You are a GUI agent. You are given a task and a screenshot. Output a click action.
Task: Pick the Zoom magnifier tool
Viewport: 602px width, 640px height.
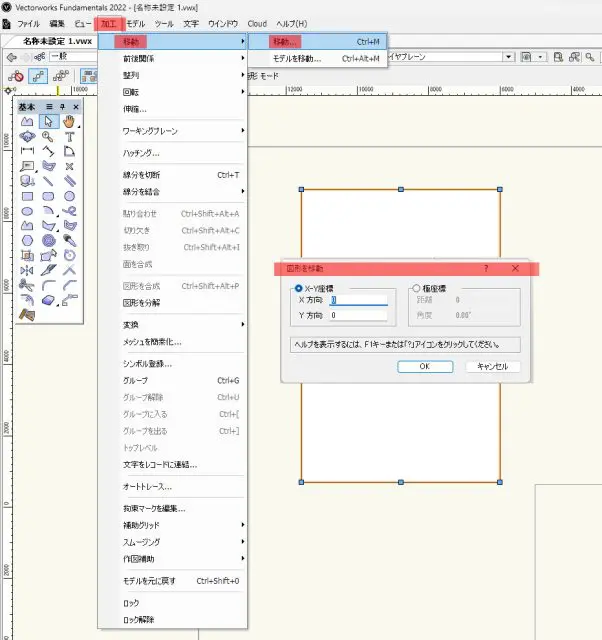[48, 137]
